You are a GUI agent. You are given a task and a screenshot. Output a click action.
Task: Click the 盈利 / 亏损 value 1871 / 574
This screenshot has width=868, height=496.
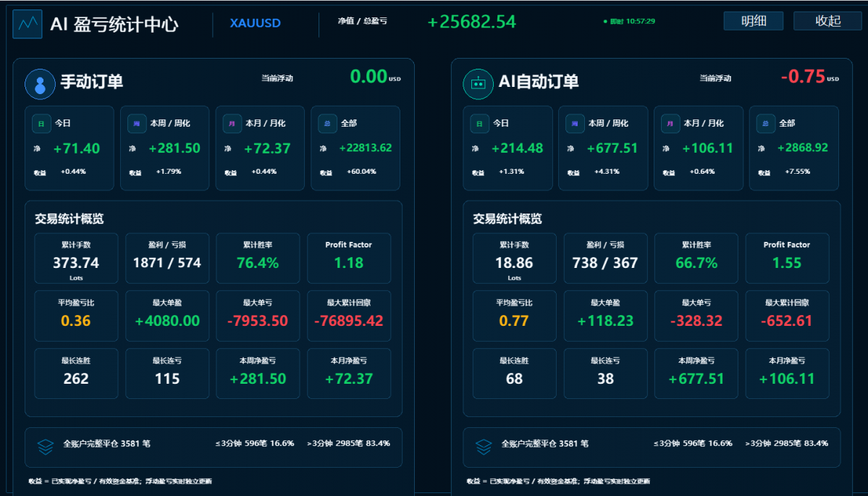167,263
